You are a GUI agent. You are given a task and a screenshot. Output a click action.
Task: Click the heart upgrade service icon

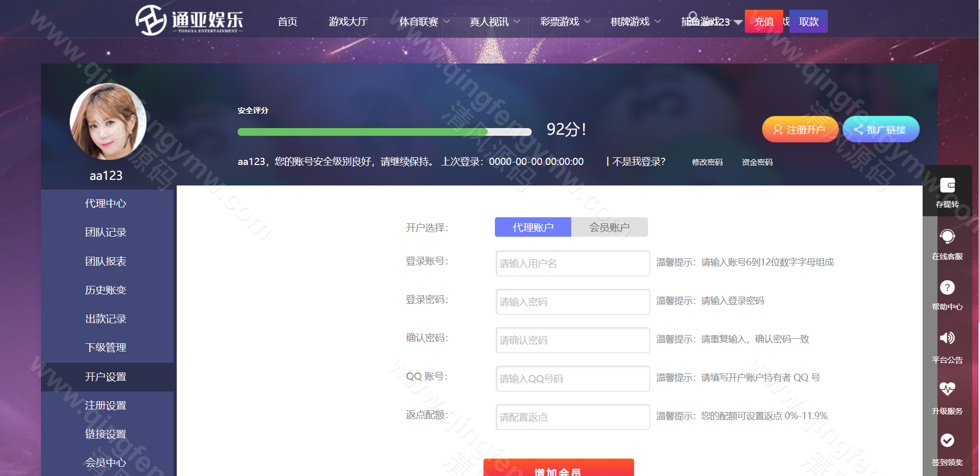(x=947, y=389)
